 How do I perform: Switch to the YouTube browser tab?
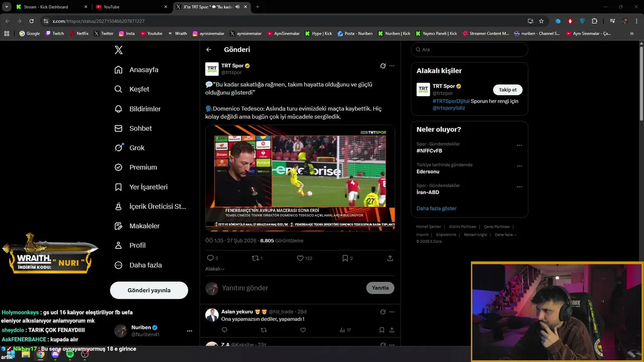[132, 7]
